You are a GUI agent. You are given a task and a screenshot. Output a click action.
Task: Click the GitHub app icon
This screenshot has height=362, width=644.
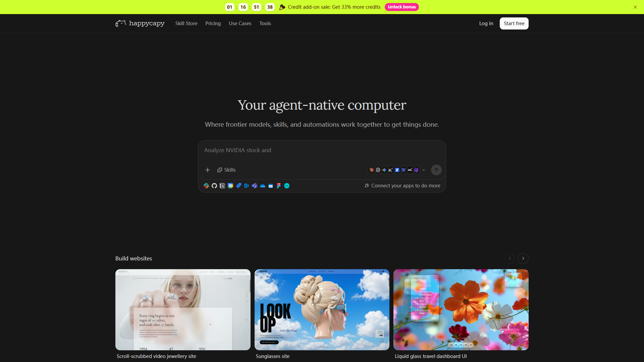click(x=214, y=186)
